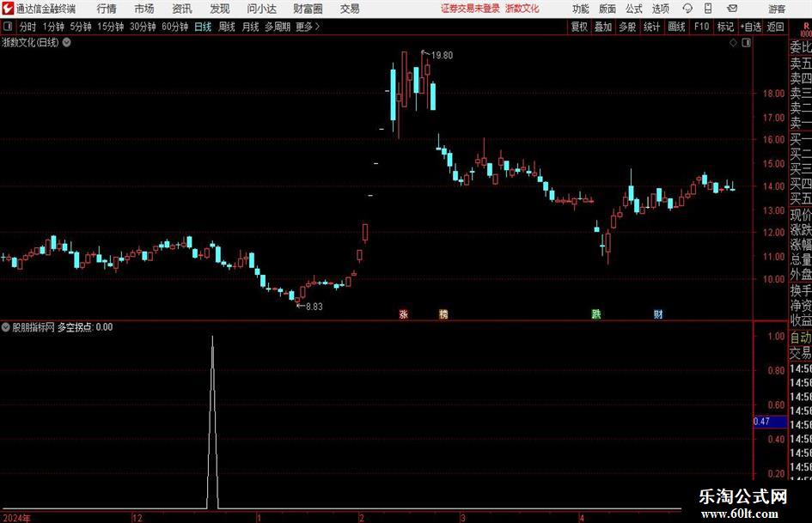
Task: Click the 多股 toolbar button
Action: pyautogui.click(x=627, y=27)
